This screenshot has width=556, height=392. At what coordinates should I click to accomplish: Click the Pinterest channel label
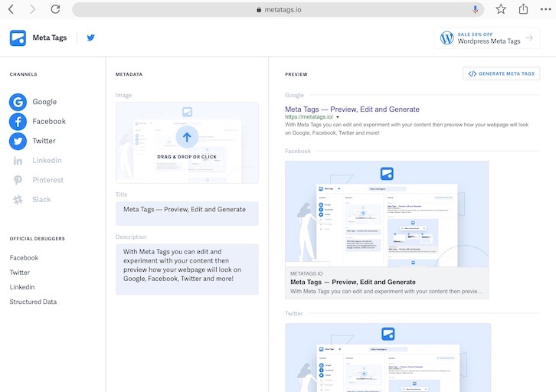point(48,180)
